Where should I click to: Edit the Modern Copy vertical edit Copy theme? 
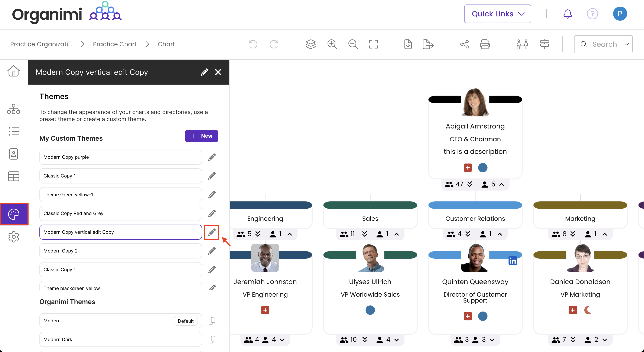pyautogui.click(x=212, y=232)
